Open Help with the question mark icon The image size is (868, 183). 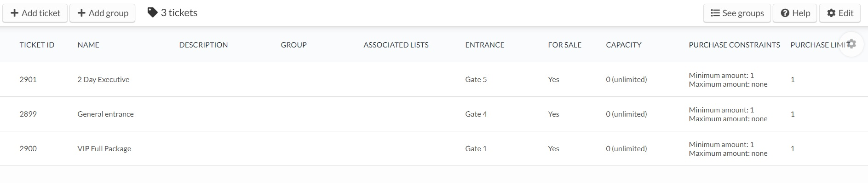point(795,13)
